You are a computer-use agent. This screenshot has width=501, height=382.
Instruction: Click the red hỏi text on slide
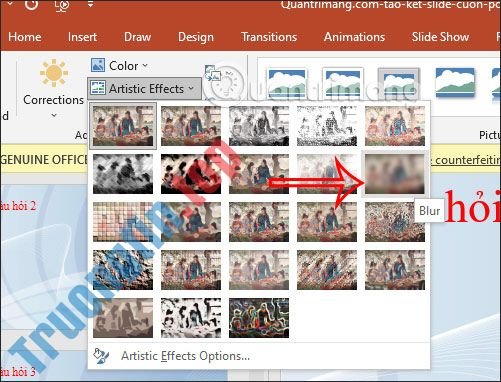[x=473, y=207]
